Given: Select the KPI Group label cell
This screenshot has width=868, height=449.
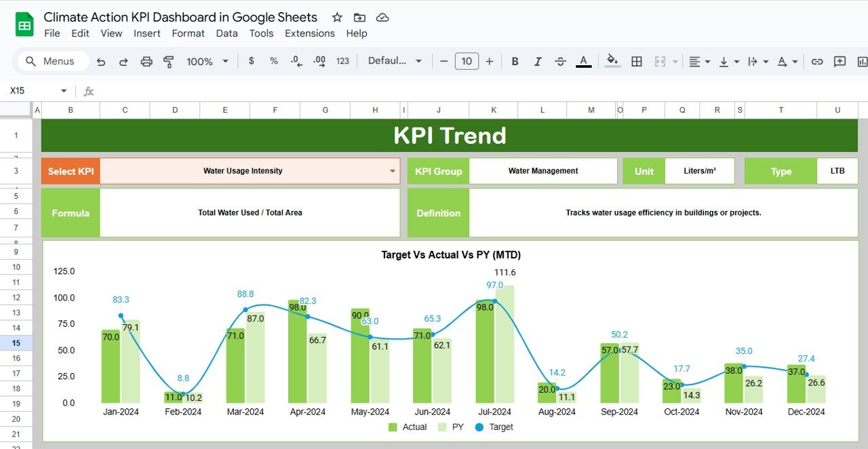Looking at the screenshot, I should 438,171.
